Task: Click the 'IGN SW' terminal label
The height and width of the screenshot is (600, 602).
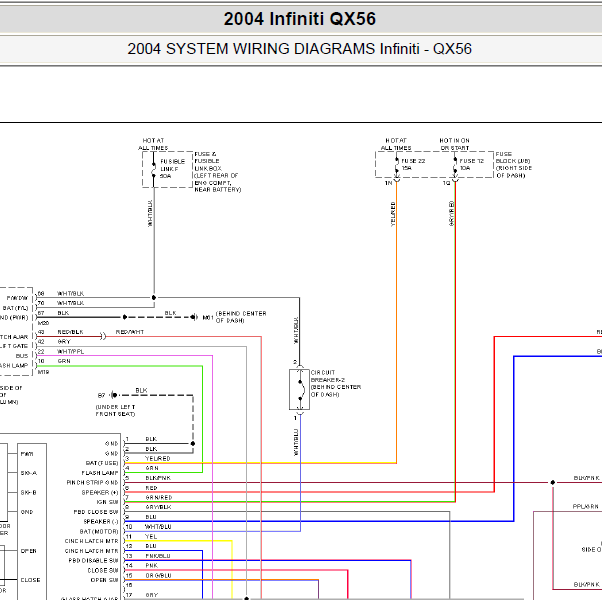Action: (x=108, y=502)
